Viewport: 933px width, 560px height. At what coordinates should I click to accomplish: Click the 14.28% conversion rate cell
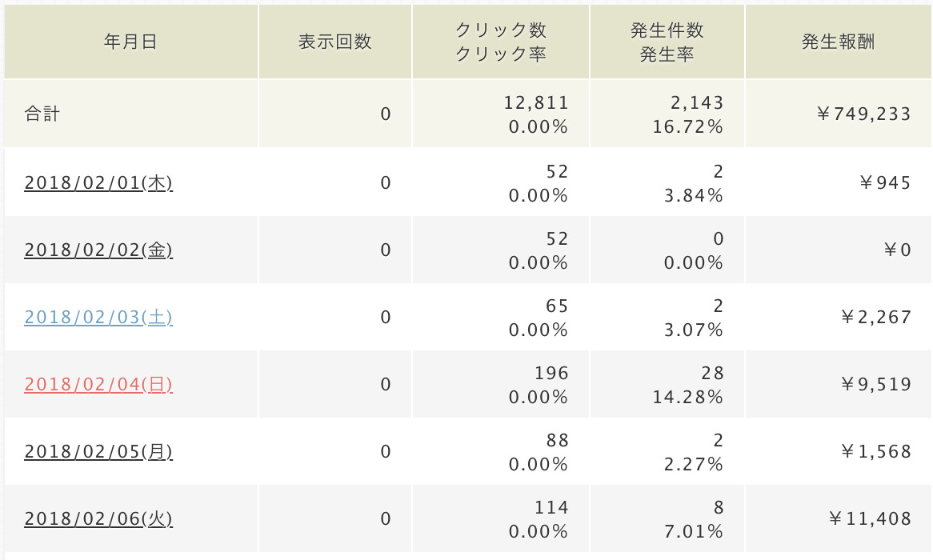coord(687,397)
